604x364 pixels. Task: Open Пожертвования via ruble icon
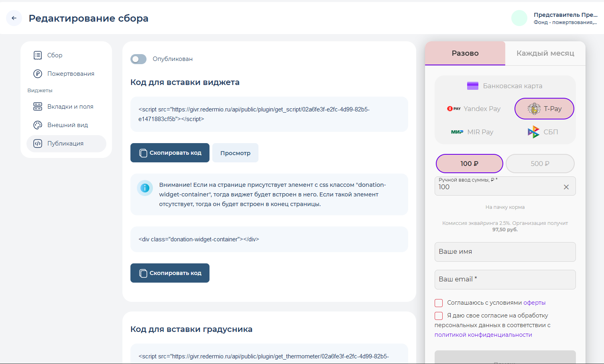pyautogui.click(x=38, y=74)
